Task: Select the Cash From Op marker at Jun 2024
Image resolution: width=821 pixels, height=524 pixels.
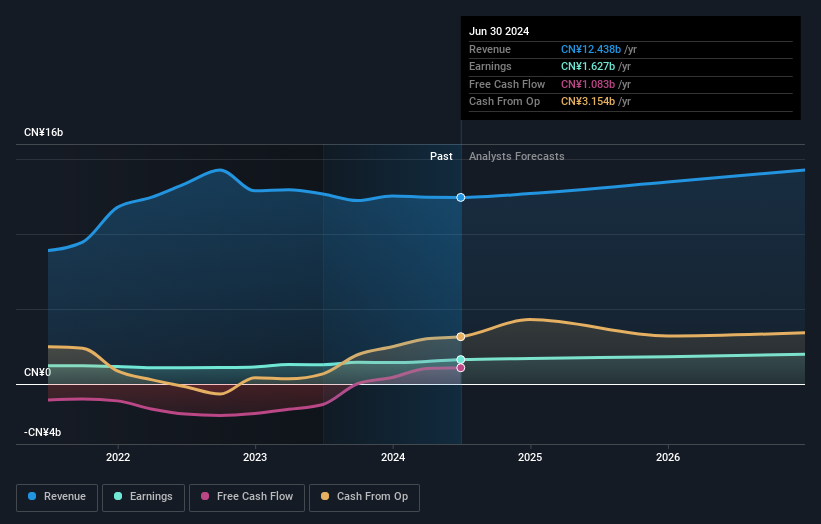Action: pos(461,337)
